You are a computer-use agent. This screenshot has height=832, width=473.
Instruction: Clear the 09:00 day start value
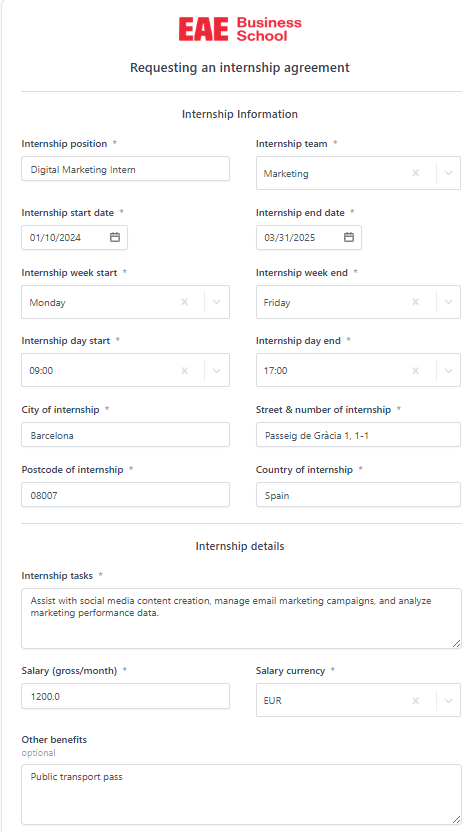click(x=184, y=370)
